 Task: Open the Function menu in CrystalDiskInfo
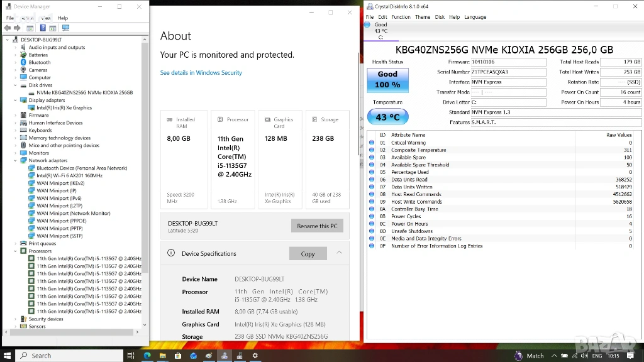(401, 17)
